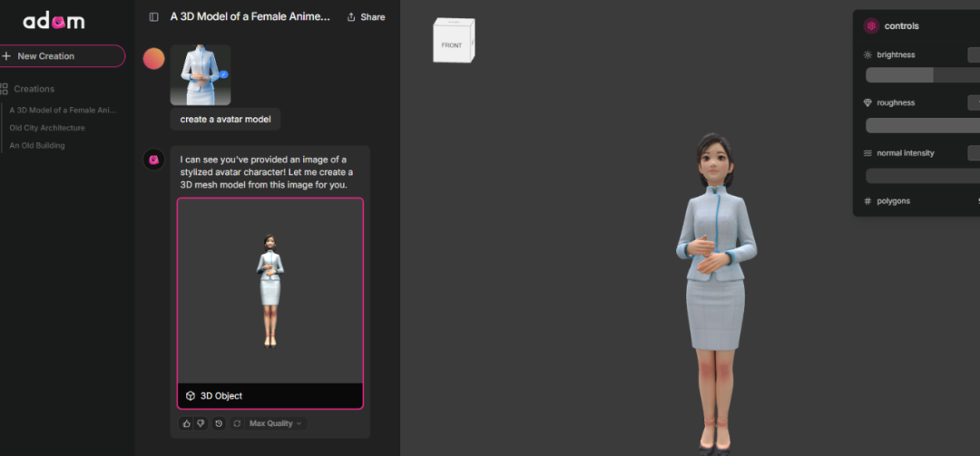Click the blue edit badge on uploaded image
The height and width of the screenshot is (456, 980).
click(x=224, y=74)
